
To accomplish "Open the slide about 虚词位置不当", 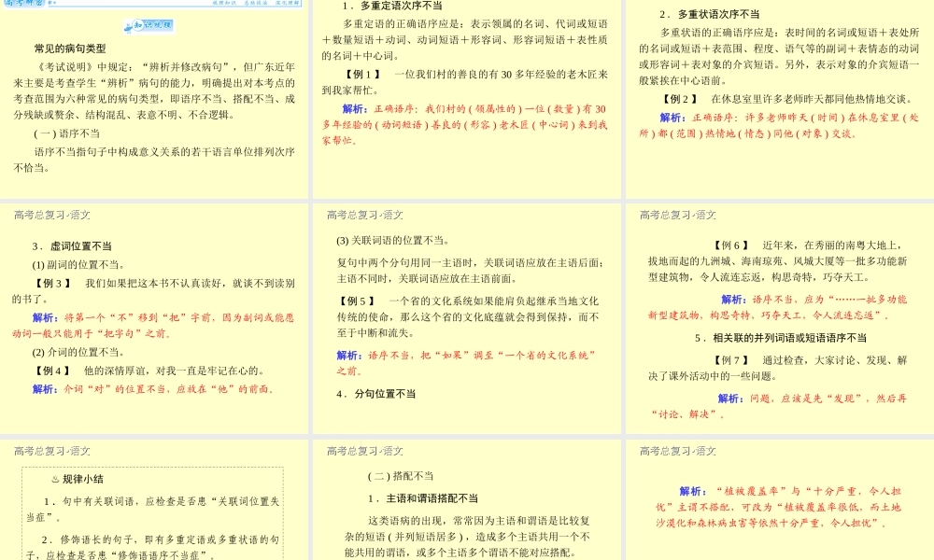I will tap(154, 318).
